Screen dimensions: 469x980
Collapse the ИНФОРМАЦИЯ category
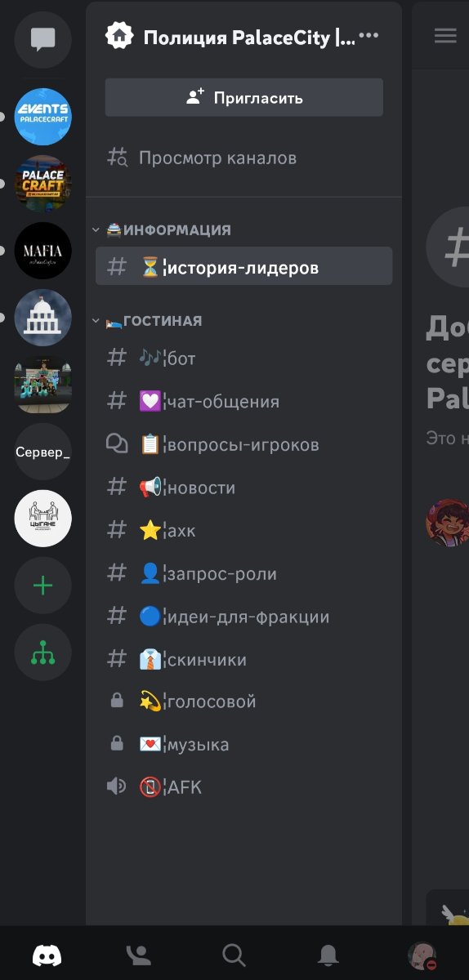point(162,230)
